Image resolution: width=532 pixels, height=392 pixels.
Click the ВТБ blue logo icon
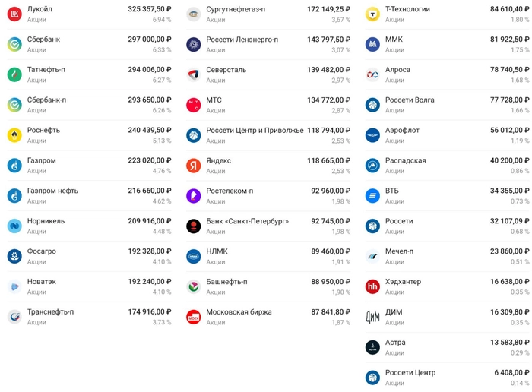click(372, 195)
